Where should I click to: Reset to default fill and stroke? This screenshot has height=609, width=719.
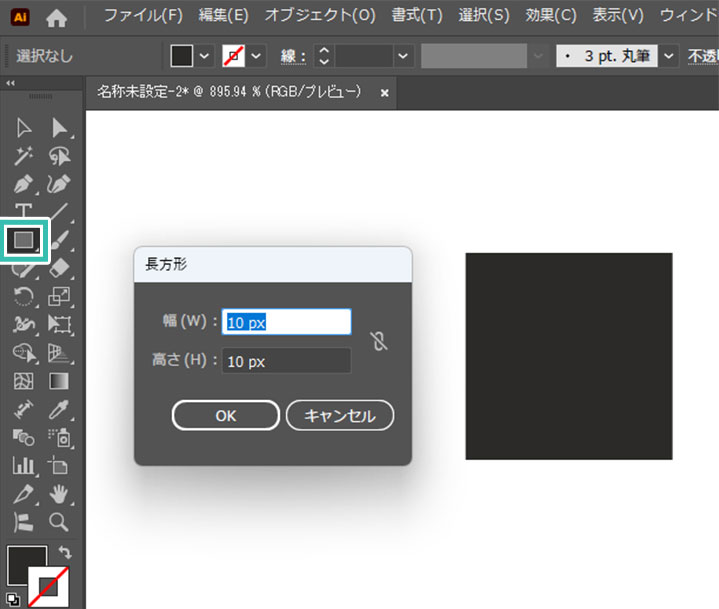pyautogui.click(x=11, y=600)
